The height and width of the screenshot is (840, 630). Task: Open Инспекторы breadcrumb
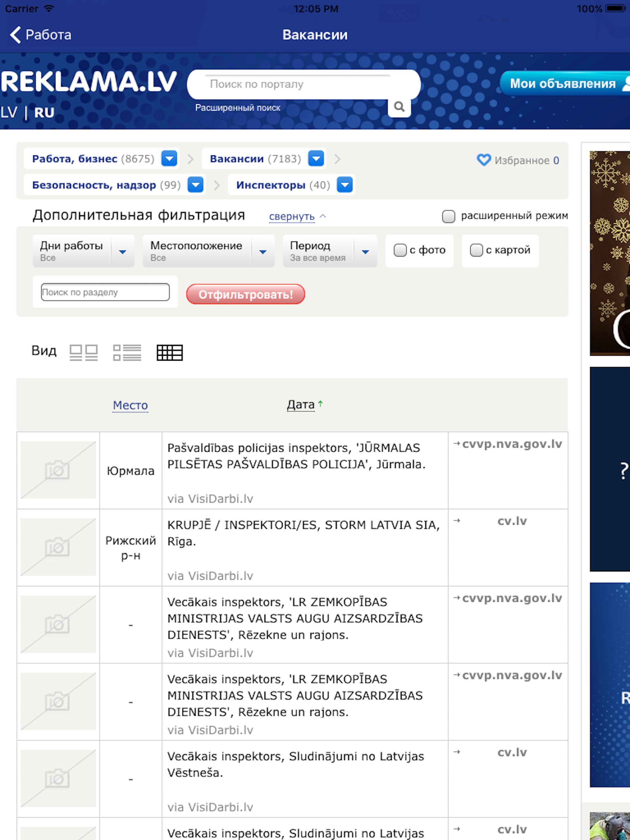270,185
